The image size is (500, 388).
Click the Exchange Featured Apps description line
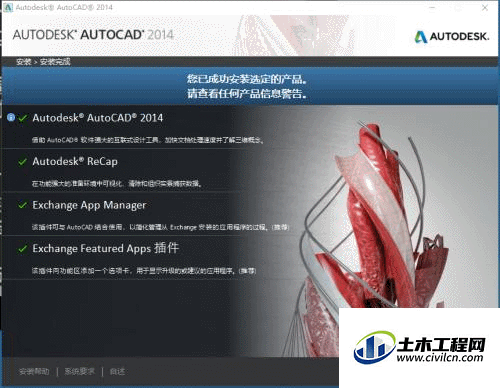point(144,271)
